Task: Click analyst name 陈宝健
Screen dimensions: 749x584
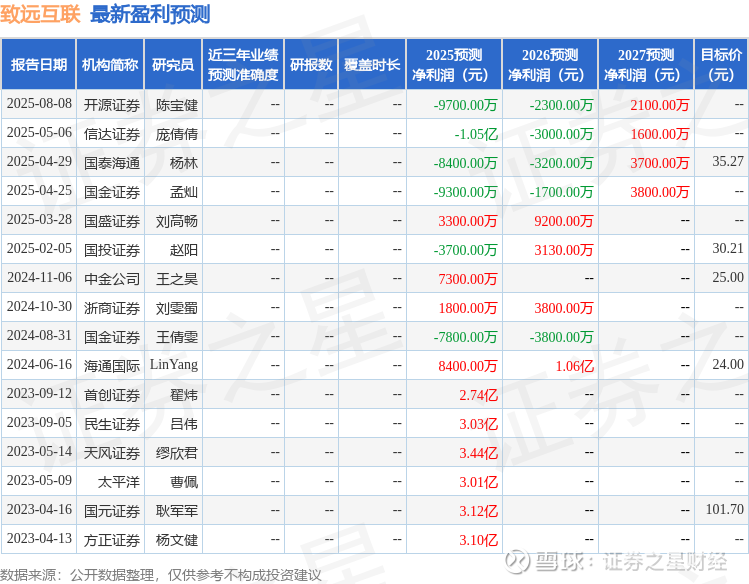Action: click(177, 105)
